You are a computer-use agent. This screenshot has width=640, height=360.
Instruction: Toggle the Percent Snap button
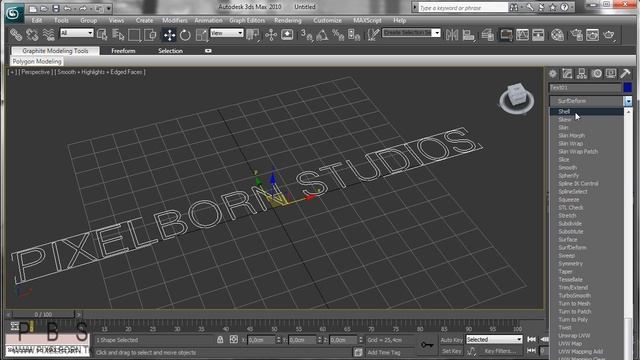pyautogui.click(x=338, y=35)
